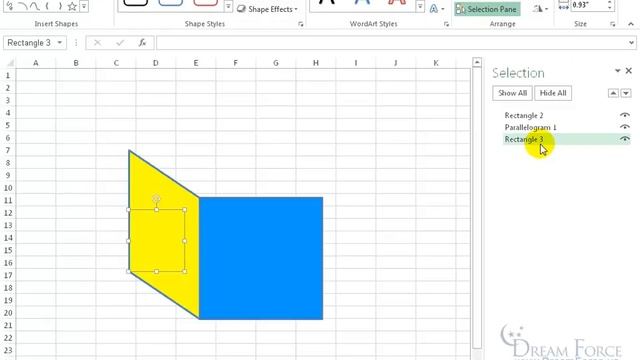Open the Text Effects dropdown
Image resolution: width=640 pixels, height=360 pixels.
click(x=437, y=9)
